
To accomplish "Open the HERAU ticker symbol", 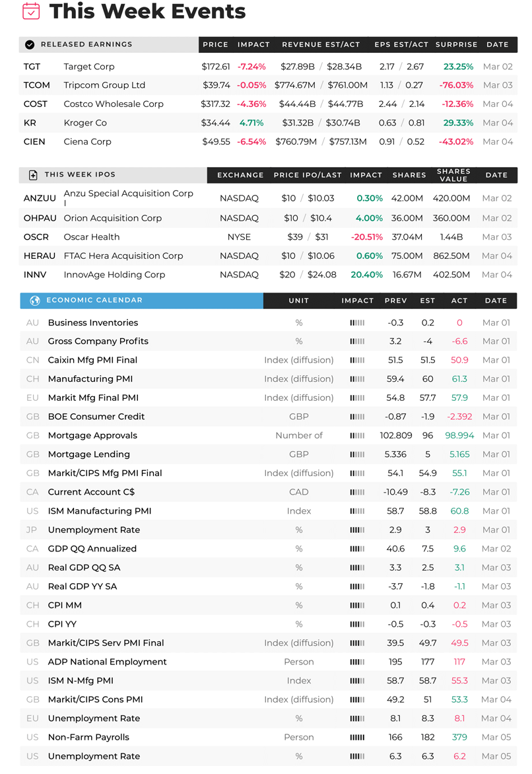I will pyautogui.click(x=40, y=256).
